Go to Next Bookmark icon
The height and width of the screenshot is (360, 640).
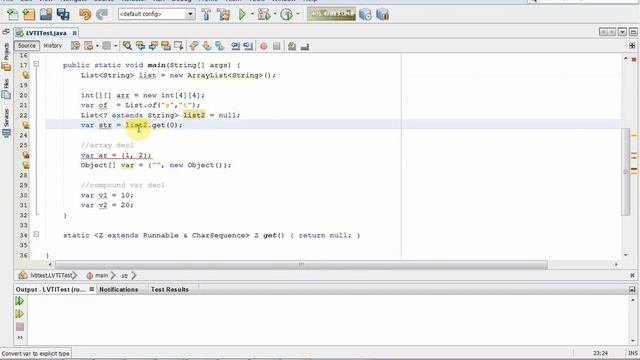click(207, 46)
